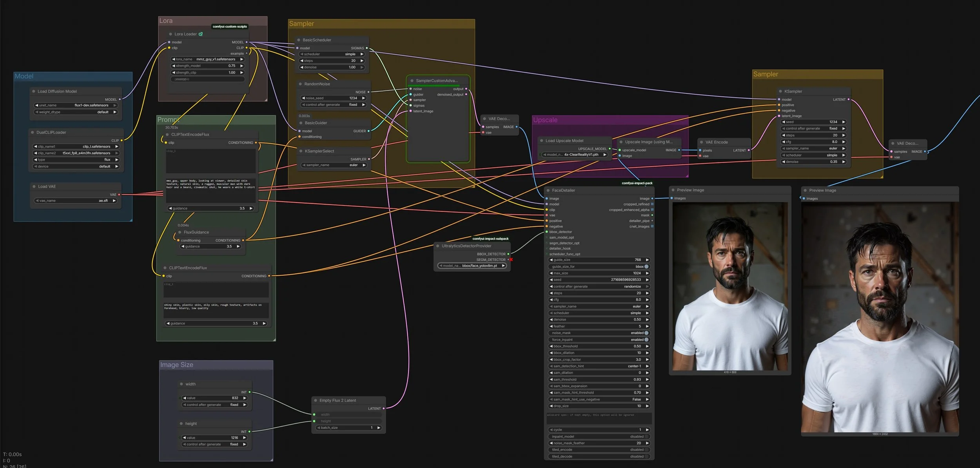Collapse the Load Diffusion Model node dot
Image resolution: width=980 pixels, height=468 pixels.
[x=34, y=91]
